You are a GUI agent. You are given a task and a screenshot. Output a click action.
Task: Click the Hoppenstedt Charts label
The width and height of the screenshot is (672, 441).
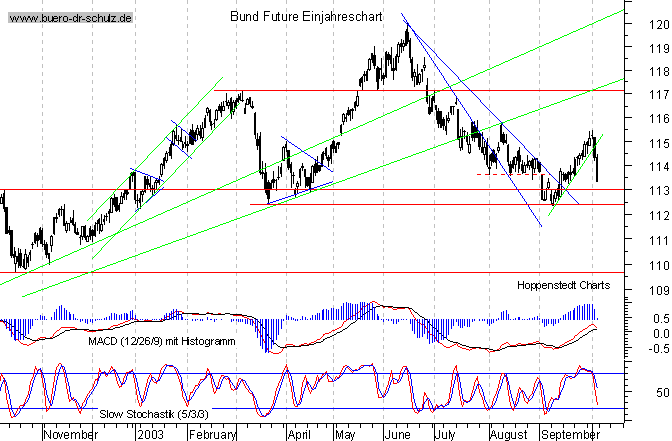point(561,285)
